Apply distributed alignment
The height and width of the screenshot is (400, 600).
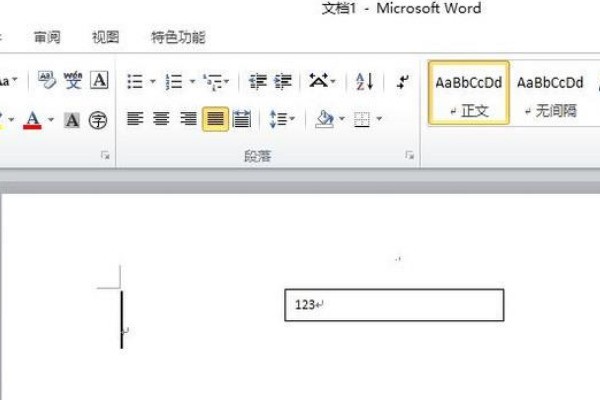coord(242,119)
